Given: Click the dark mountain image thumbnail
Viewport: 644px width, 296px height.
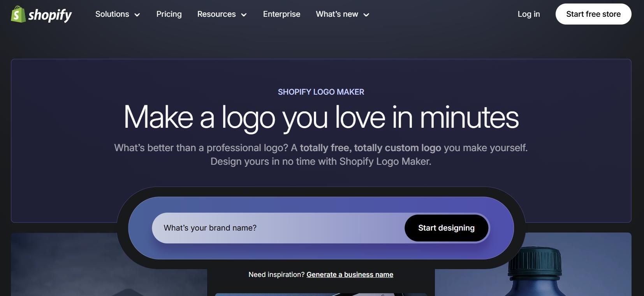Looking at the screenshot, I should click(x=78, y=269).
